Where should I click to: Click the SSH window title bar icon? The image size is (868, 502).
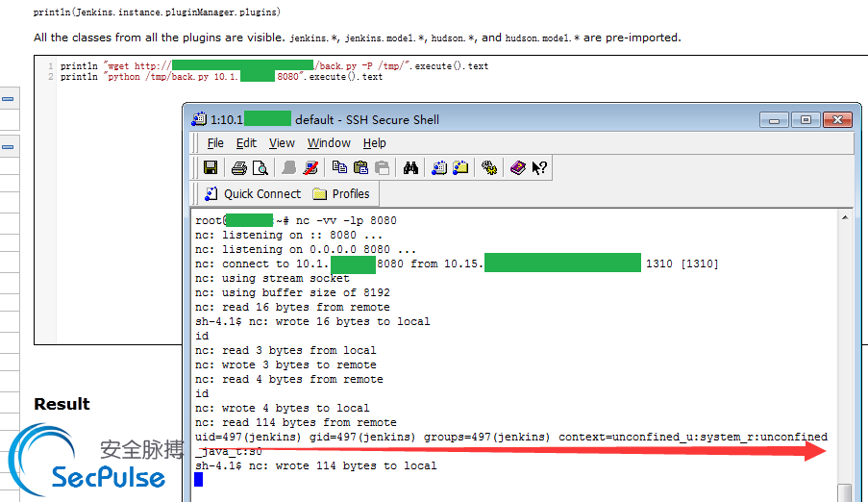pos(199,119)
